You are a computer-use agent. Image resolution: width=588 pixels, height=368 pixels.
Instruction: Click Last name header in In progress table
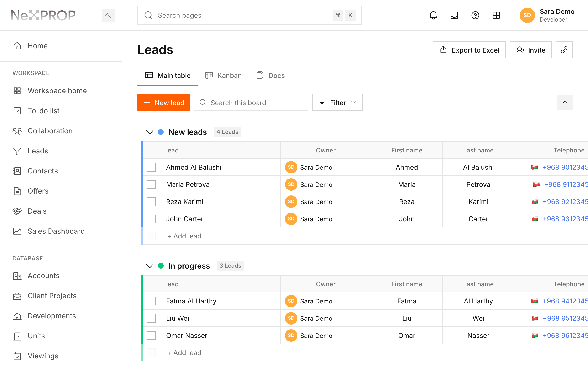point(478,284)
